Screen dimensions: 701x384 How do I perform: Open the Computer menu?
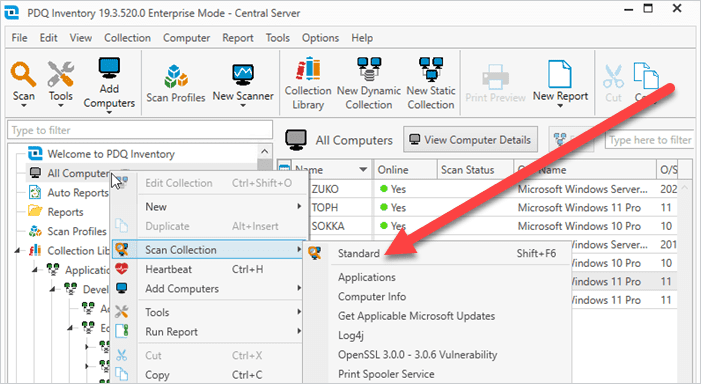[x=186, y=38]
